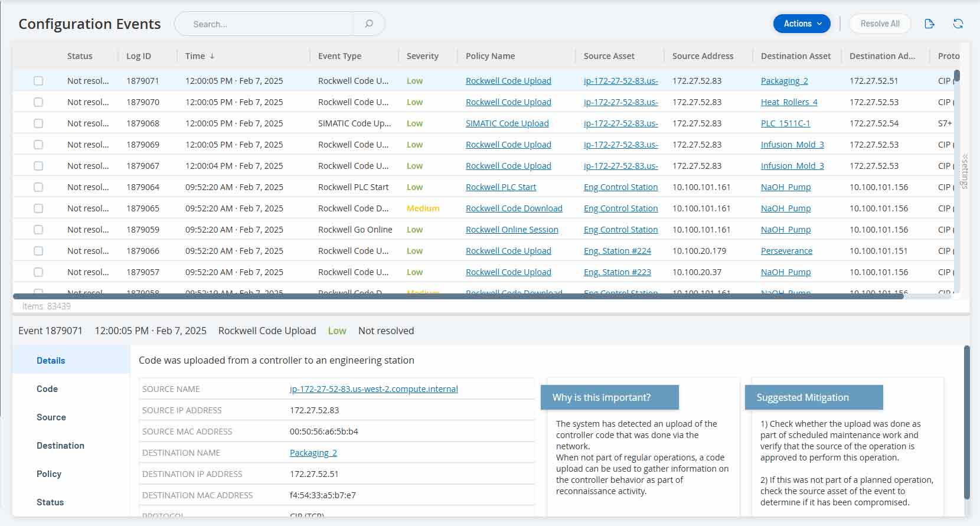
Task: Open the Rockwell Code Download policy link
Action: [x=514, y=208]
